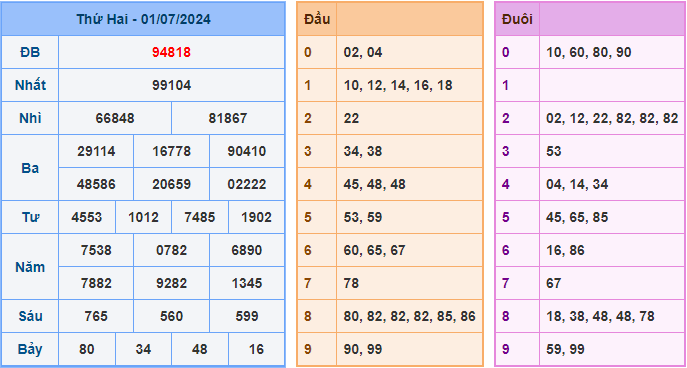This screenshot has width=687, height=368.
Task: Select Nhì prize number 81867
Action: point(228,118)
